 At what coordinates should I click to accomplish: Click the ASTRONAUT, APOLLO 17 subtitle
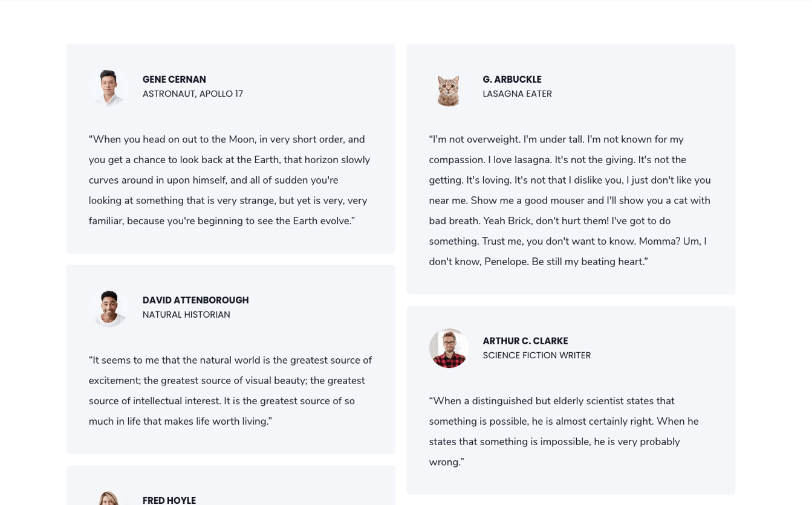click(x=193, y=94)
